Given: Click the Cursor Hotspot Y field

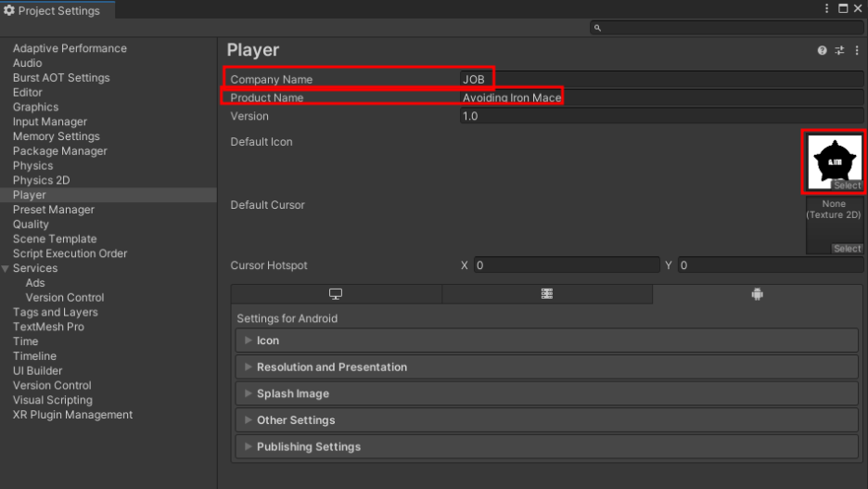Looking at the screenshot, I should (771, 265).
